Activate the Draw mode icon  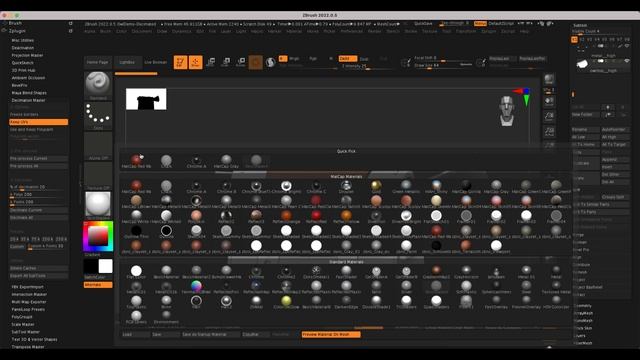(196, 62)
